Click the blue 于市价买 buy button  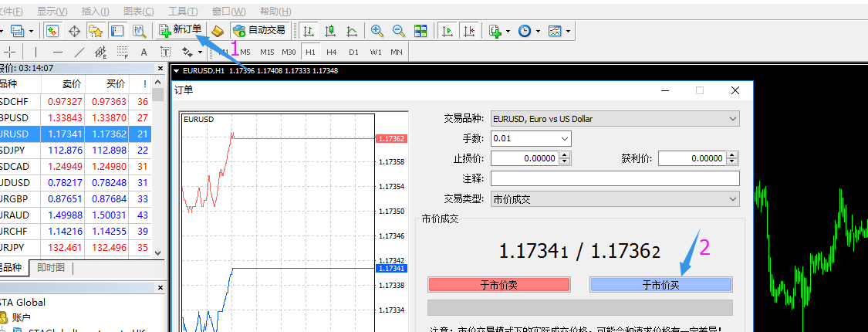click(x=660, y=284)
